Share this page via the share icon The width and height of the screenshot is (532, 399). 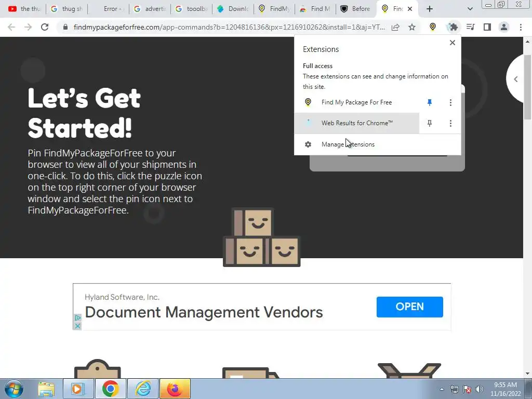[395, 27]
